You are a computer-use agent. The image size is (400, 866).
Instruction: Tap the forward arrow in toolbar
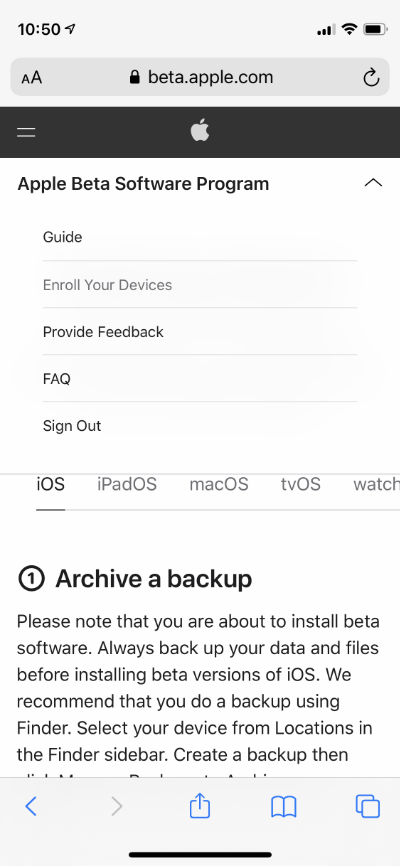point(117,807)
